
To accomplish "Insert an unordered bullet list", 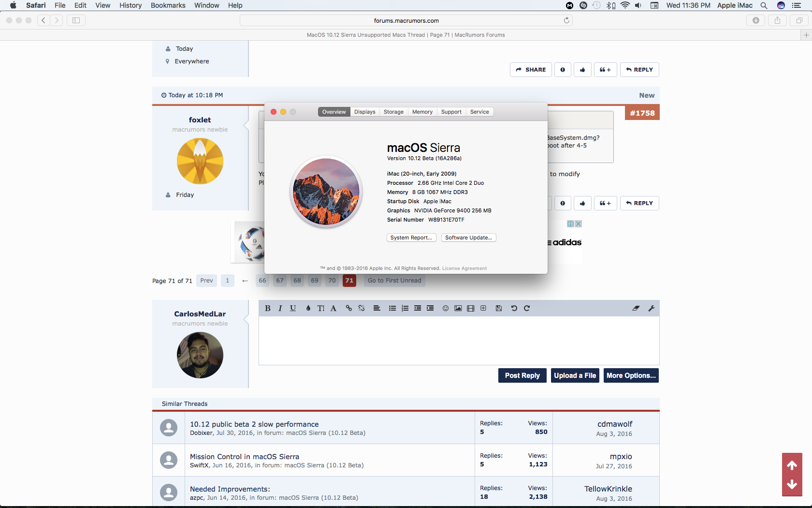I will pyautogui.click(x=392, y=308).
